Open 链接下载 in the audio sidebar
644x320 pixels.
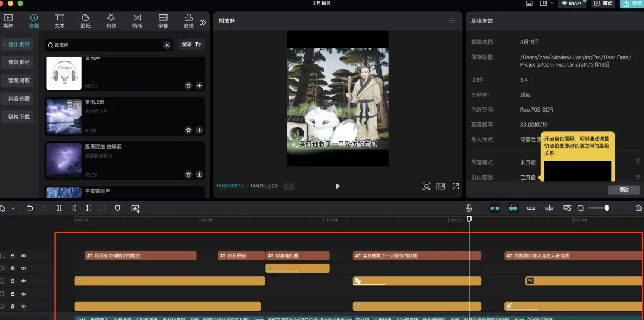click(19, 116)
